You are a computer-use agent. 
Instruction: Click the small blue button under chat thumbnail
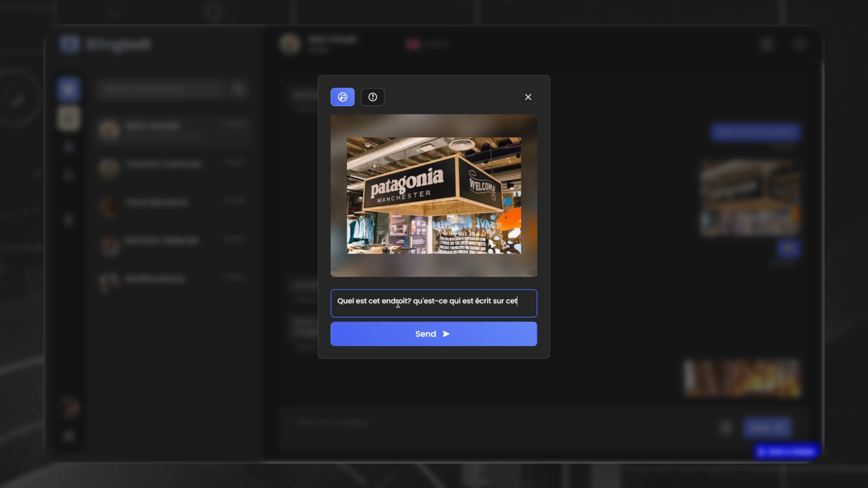click(788, 248)
